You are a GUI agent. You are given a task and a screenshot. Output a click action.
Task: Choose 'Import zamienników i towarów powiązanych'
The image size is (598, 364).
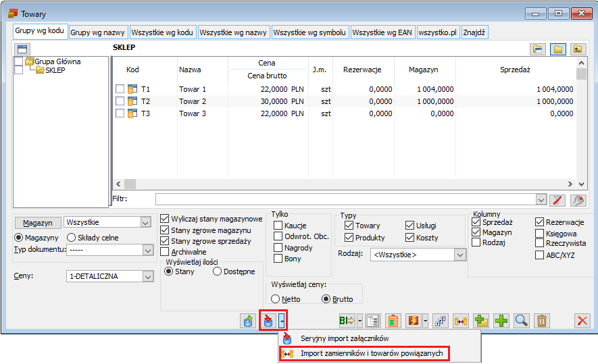365,353
